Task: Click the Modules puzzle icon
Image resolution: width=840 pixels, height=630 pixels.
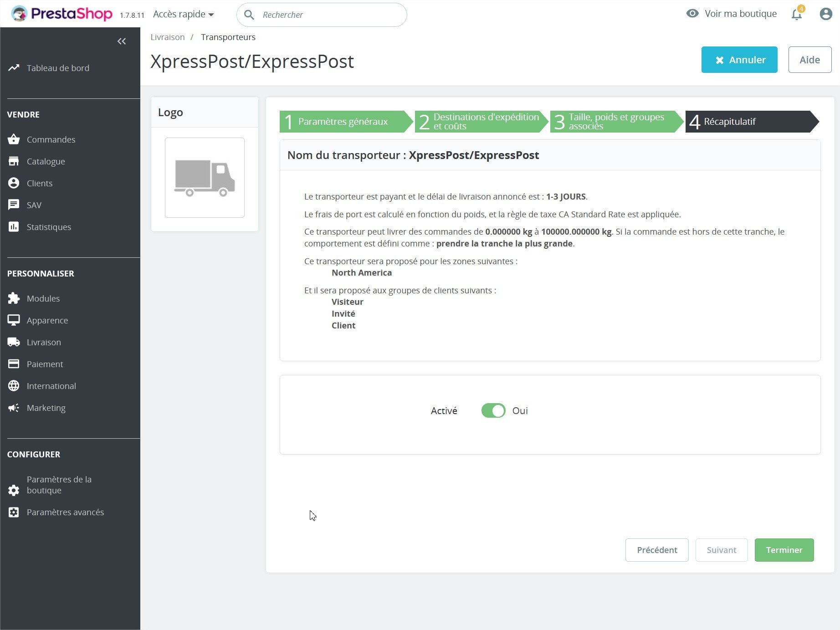Action: pyautogui.click(x=14, y=298)
